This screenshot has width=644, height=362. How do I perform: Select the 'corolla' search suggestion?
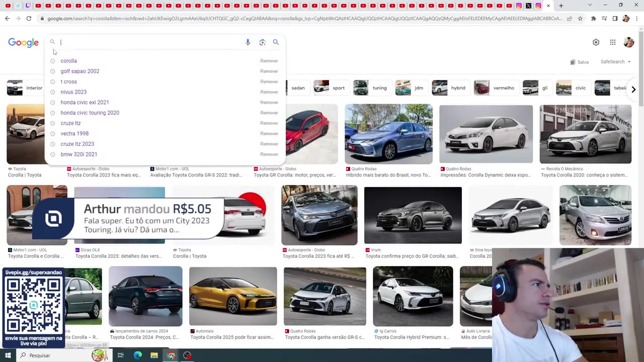68,61
